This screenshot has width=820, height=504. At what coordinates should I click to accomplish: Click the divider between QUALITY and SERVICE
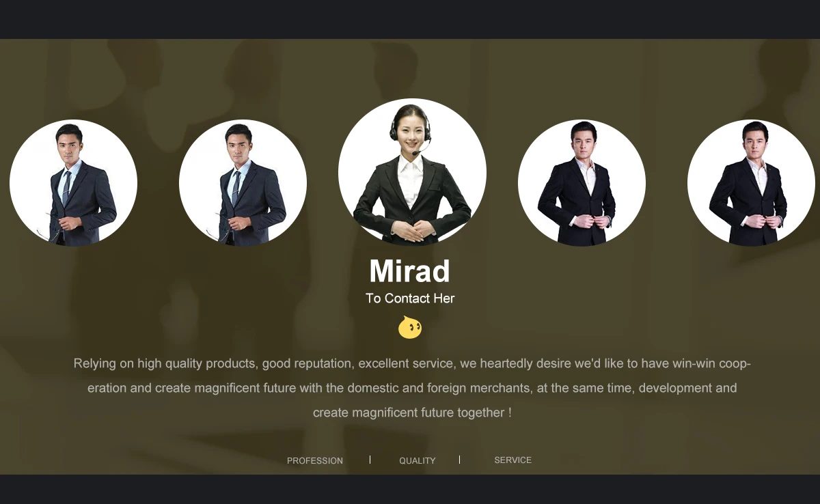click(459, 460)
